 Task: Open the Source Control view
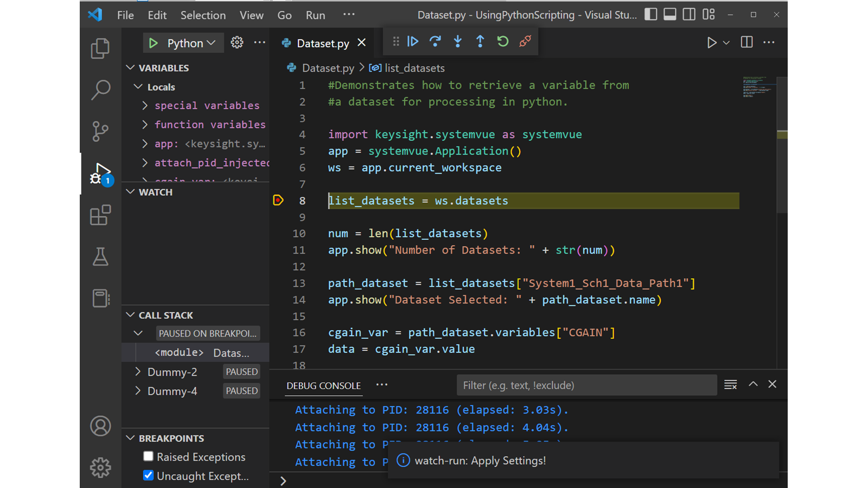tap(100, 131)
